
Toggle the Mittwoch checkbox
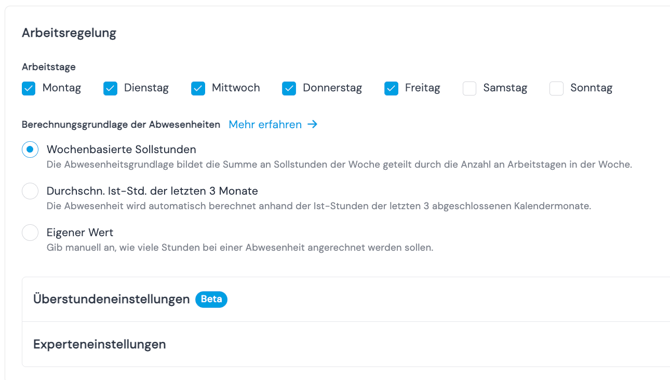pos(198,88)
